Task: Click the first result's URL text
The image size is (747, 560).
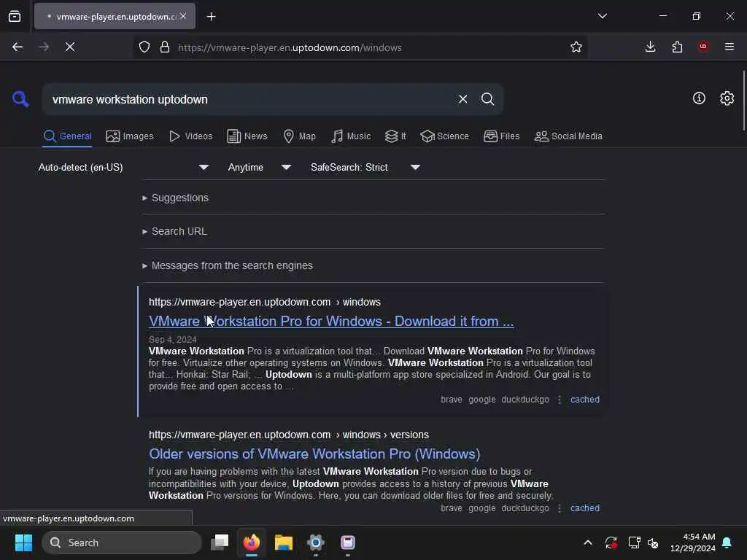Action: pyautogui.click(x=264, y=303)
